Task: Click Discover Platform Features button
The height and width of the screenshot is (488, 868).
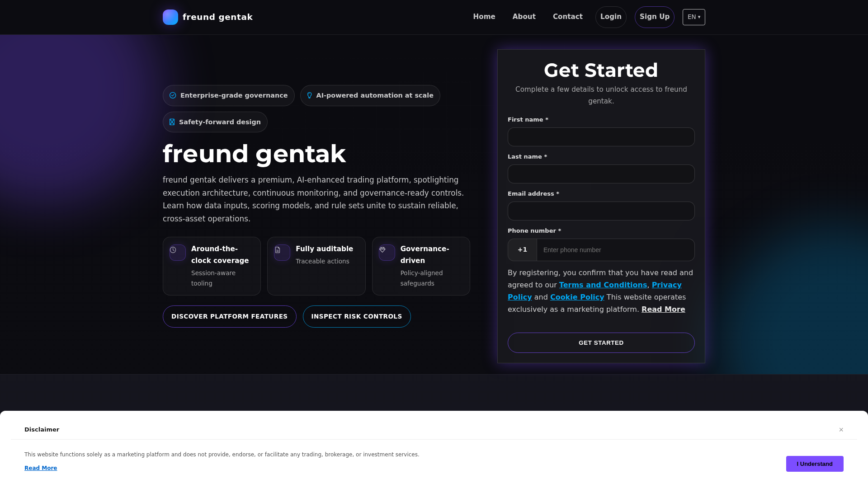Action: click(x=230, y=317)
